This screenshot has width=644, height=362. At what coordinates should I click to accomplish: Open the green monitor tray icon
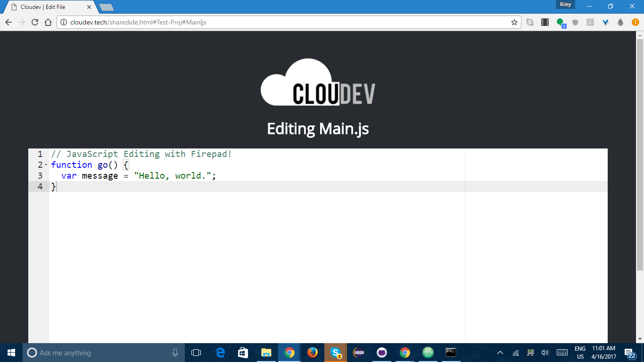(x=530, y=353)
